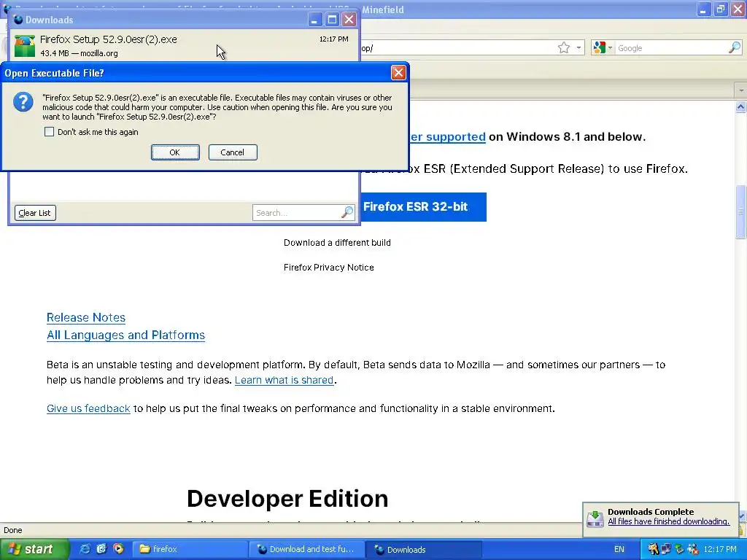Click the "Done" status bar text
This screenshot has height=560, width=747.
coord(13,530)
